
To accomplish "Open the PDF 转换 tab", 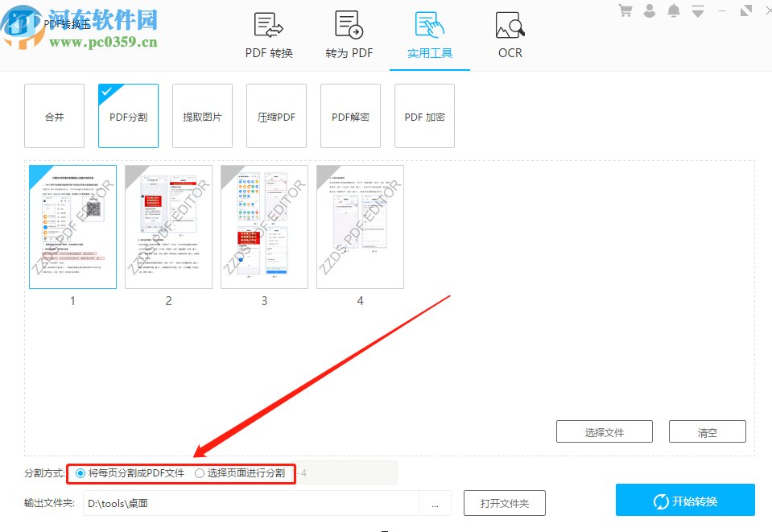I will (269, 35).
